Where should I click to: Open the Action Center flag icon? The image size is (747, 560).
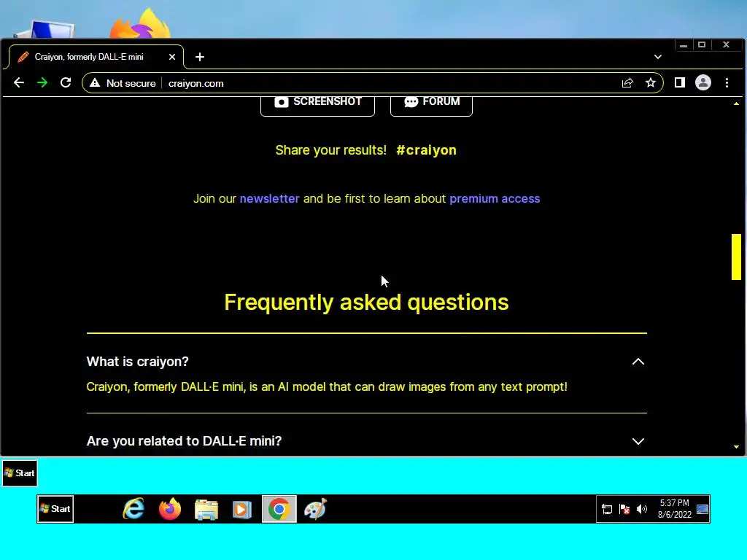(624, 509)
